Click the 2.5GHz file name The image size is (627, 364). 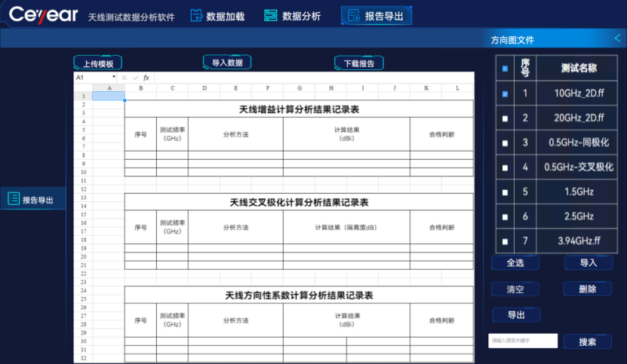click(579, 216)
